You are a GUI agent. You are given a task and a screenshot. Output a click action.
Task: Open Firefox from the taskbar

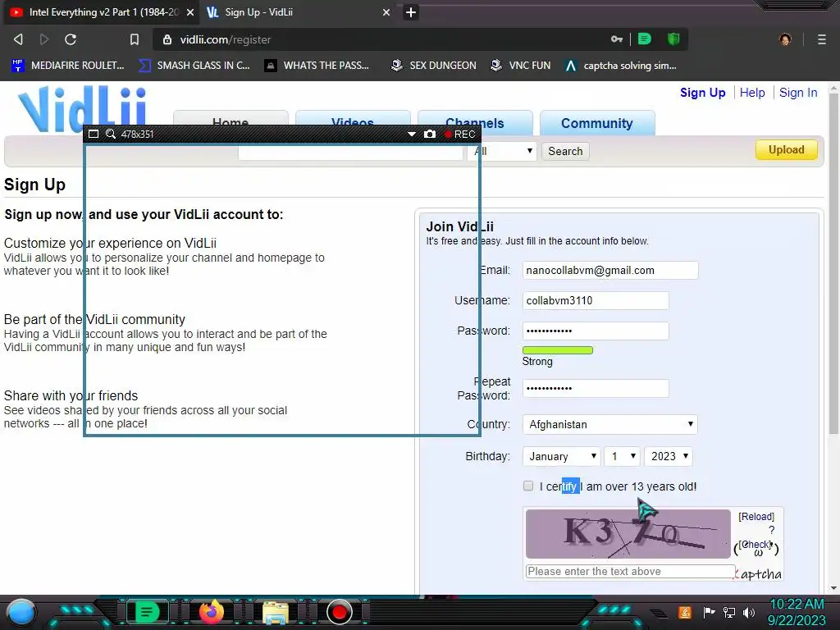212,611
